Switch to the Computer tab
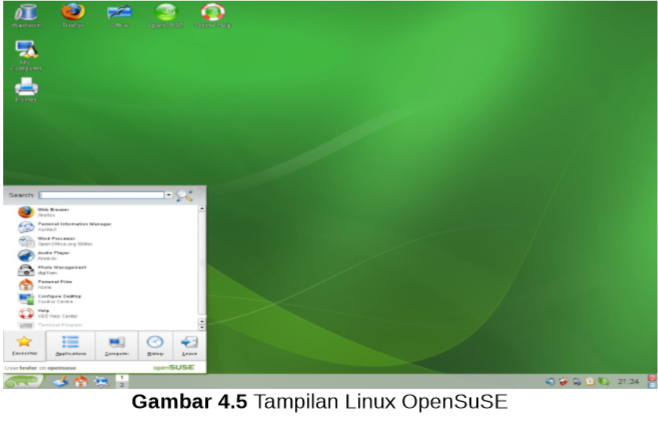 [117, 346]
